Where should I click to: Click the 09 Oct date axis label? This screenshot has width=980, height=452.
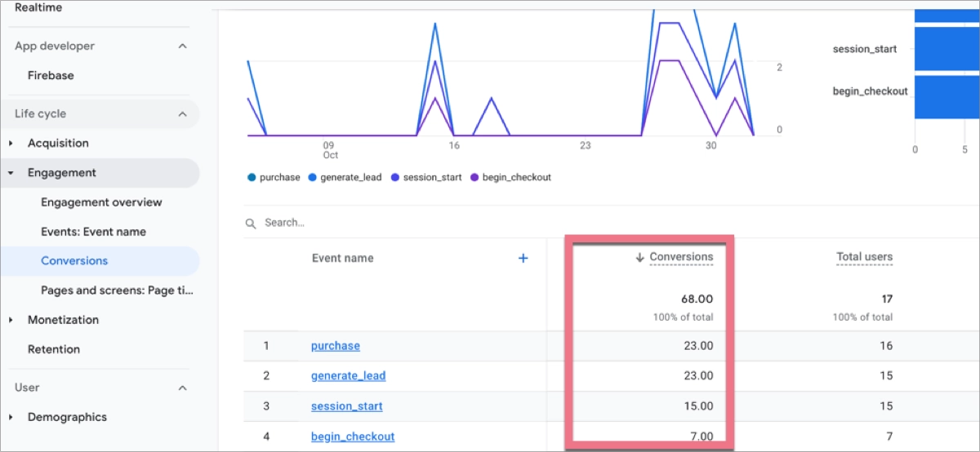(330, 150)
